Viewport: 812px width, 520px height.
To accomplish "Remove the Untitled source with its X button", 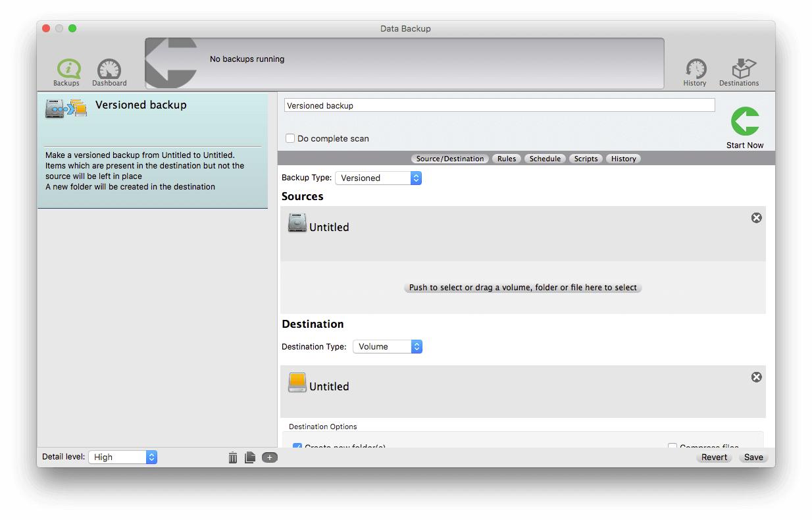I will coord(756,217).
